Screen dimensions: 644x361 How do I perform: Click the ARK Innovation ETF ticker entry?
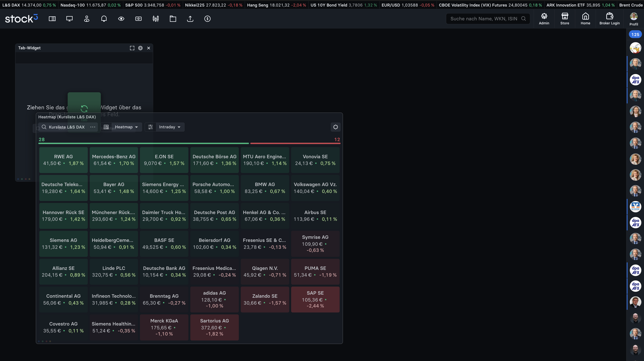pyautogui.click(x=581, y=5)
